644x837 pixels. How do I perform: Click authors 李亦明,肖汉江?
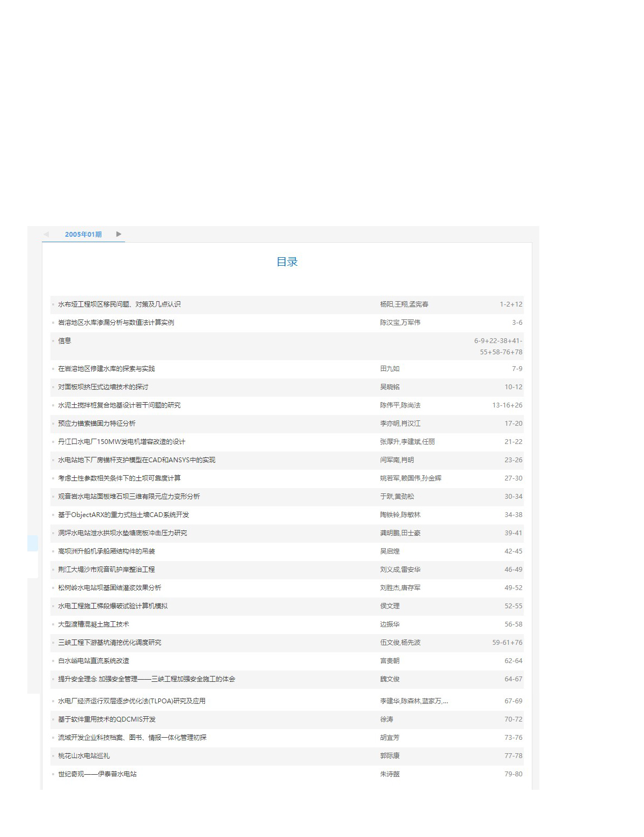click(x=400, y=424)
